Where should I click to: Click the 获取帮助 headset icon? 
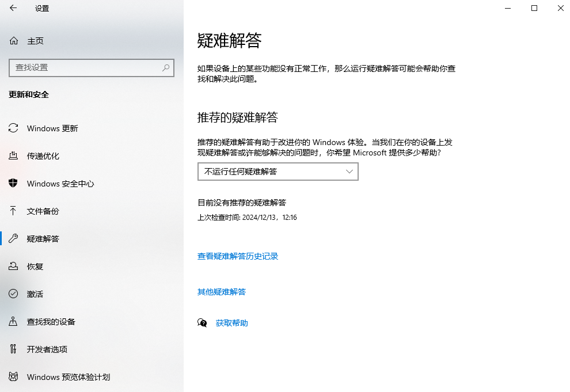202,323
